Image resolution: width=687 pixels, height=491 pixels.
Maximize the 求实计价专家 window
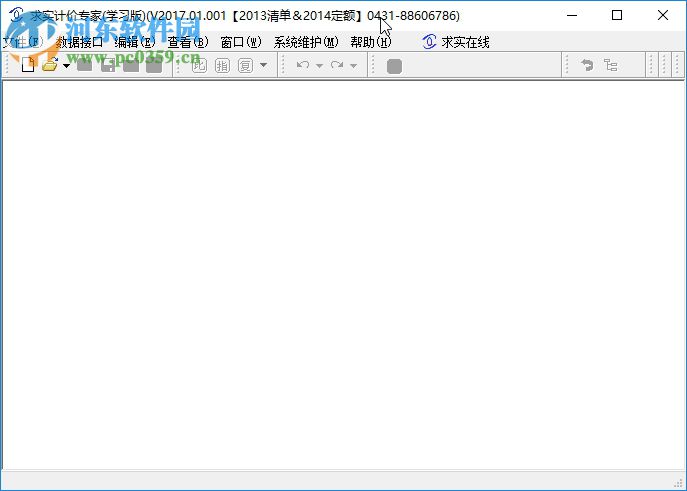coord(617,15)
